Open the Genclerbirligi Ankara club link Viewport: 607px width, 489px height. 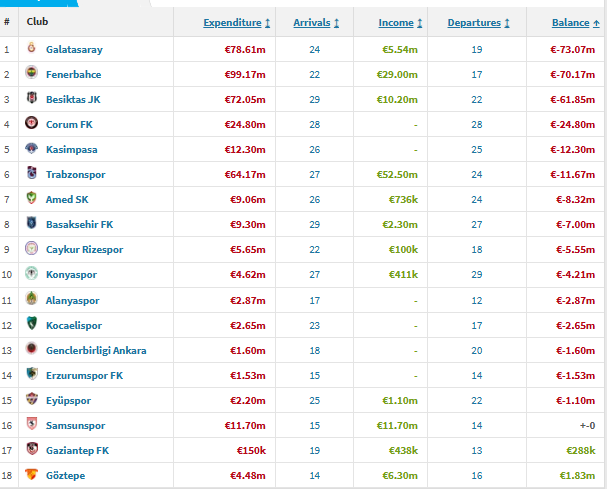tap(96, 351)
